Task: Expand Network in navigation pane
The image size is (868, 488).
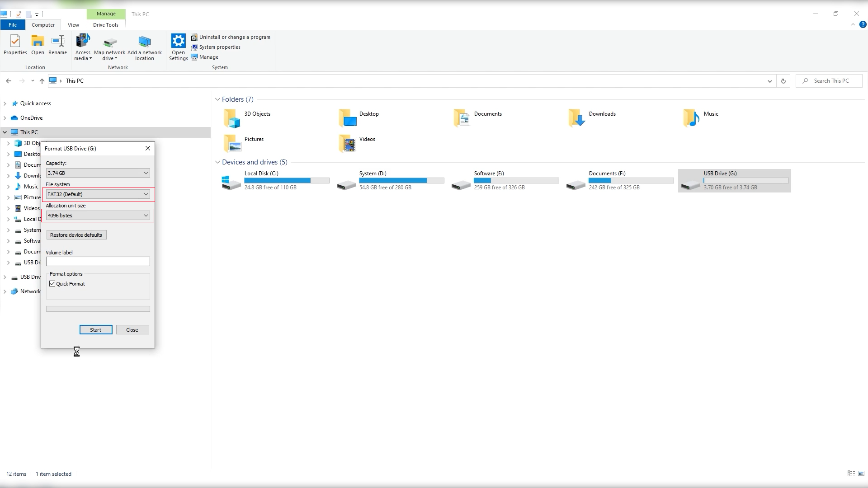Action: pos(5,291)
